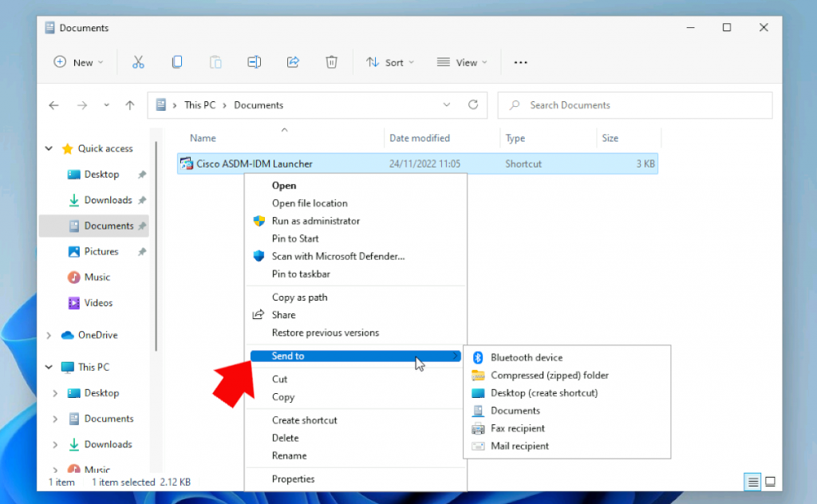
Task: Open the View dropdown
Action: tap(462, 61)
